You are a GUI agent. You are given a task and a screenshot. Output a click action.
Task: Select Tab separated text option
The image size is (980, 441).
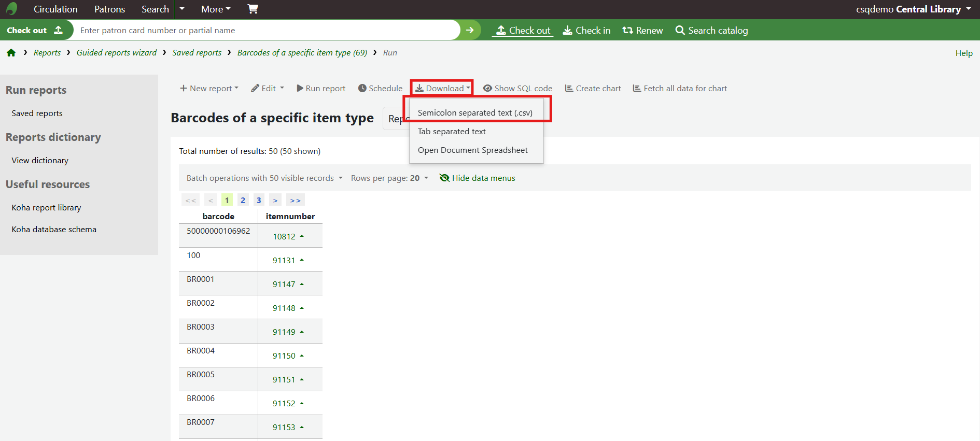452,132
